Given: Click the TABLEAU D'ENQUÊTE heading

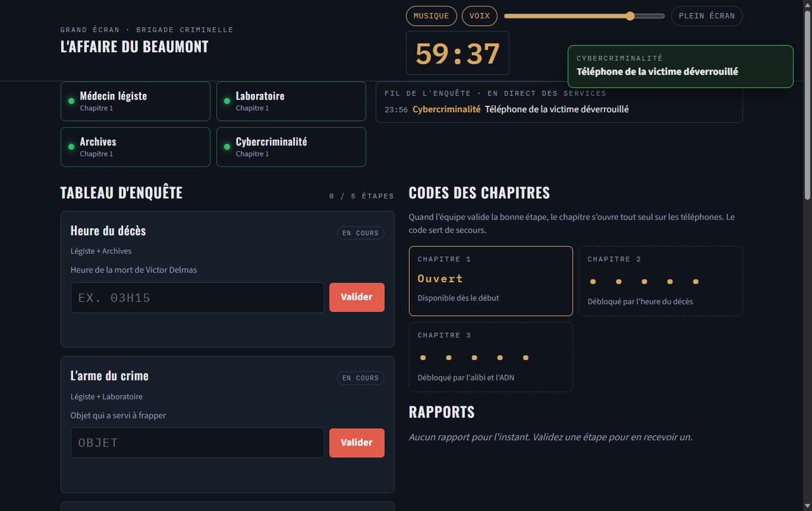Looking at the screenshot, I should [121, 193].
